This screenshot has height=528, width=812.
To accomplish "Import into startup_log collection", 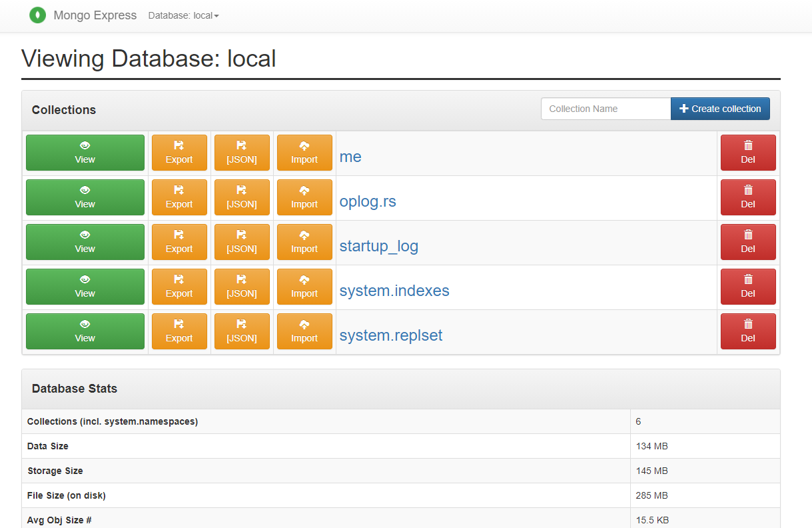I will (x=304, y=242).
